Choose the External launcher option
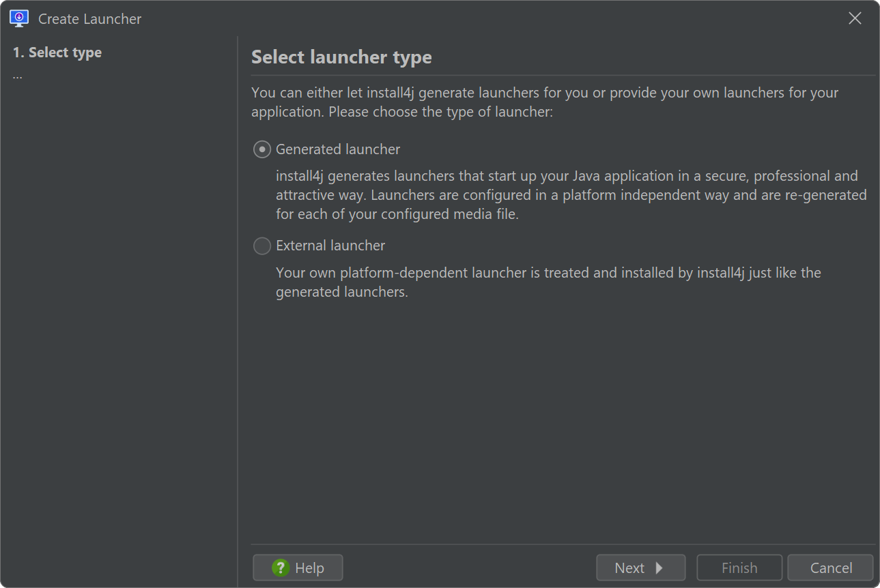The height and width of the screenshot is (588, 880). (262, 246)
